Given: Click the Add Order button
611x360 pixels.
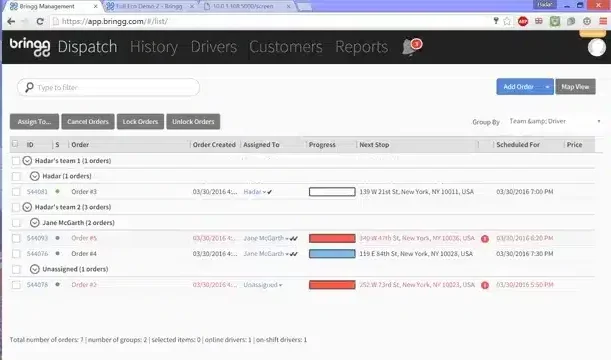Looking at the screenshot, I should 519,87.
